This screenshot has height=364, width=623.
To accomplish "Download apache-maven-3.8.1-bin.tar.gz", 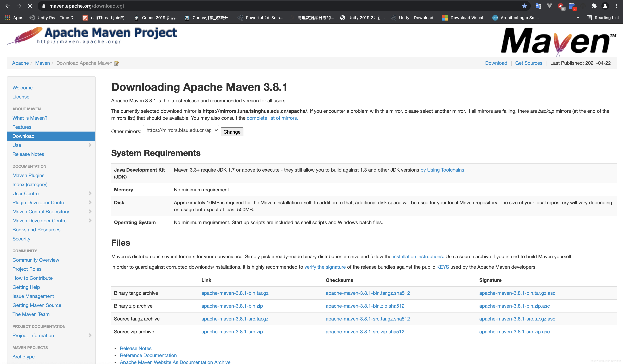I will (x=235, y=293).
